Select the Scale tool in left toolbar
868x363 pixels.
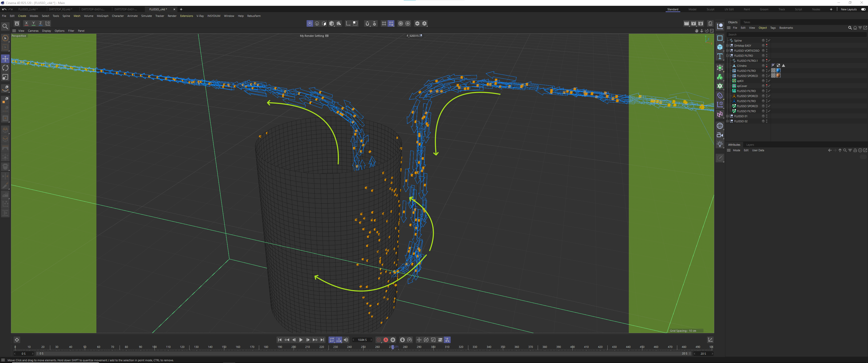coord(5,77)
